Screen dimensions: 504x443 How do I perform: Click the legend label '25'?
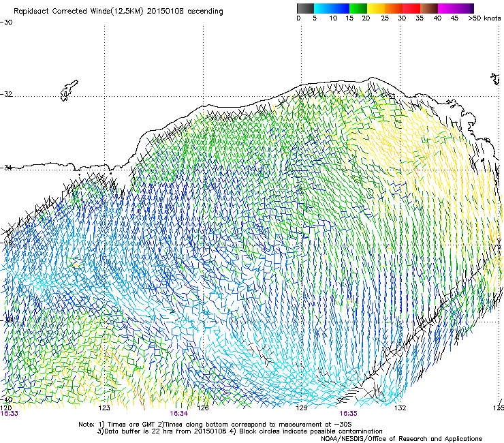(x=385, y=18)
